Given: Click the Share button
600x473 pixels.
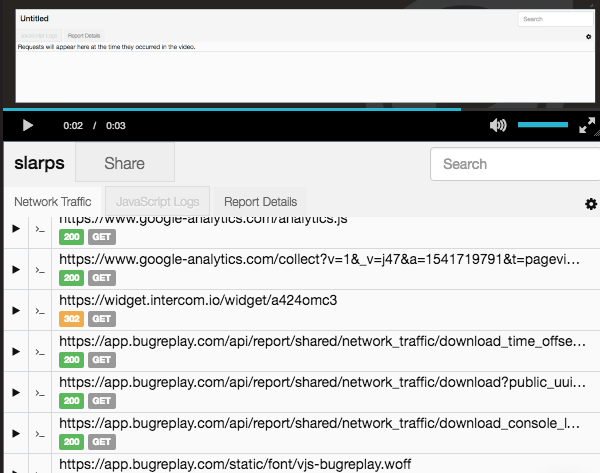Looking at the screenshot, I should (x=125, y=163).
